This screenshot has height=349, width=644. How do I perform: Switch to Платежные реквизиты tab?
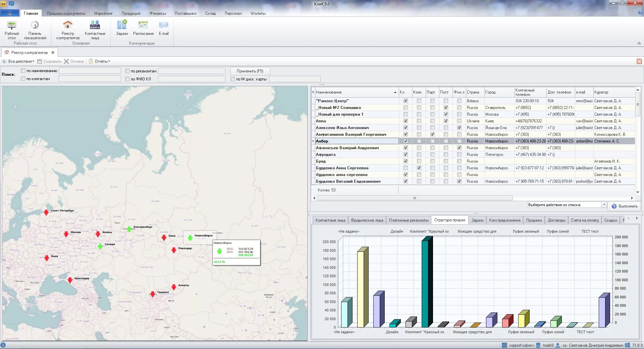point(409,220)
